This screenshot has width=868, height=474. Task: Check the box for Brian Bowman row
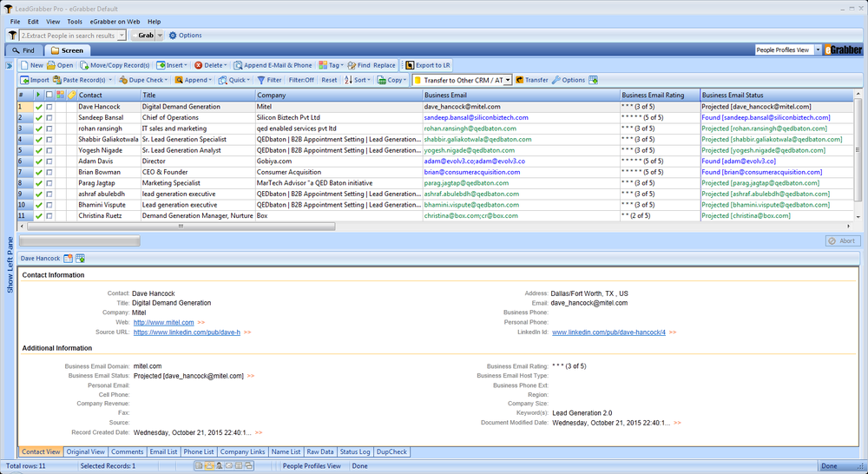click(49, 172)
